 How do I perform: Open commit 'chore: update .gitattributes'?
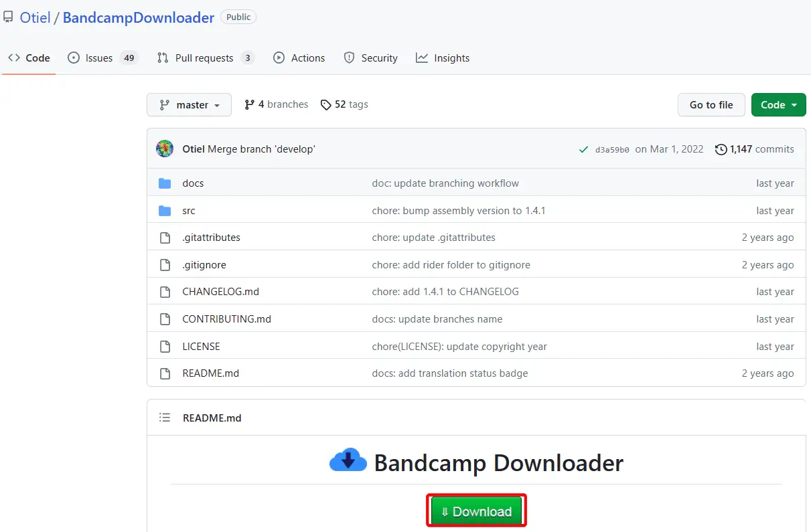pyautogui.click(x=434, y=238)
